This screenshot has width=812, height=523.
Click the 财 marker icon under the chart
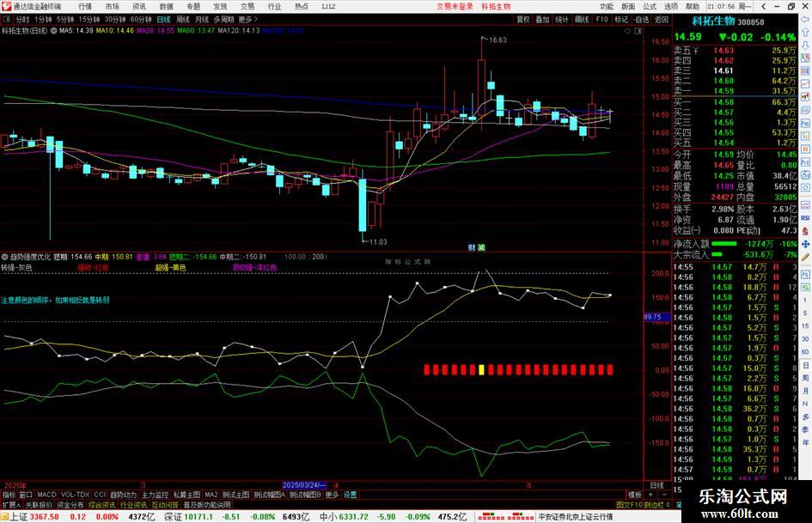tap(472, 247)
